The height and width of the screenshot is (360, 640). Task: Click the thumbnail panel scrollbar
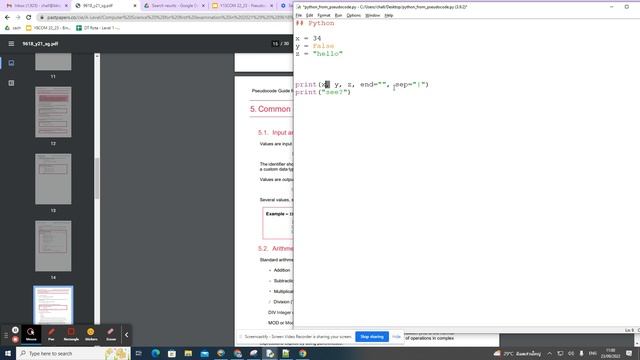tap(97, 178)
